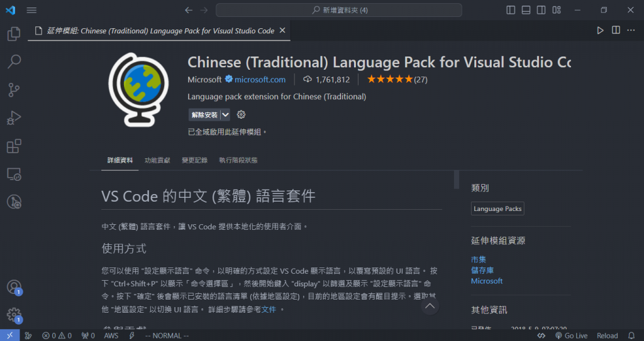Open the 市集 marketplace link
The width and height of the screenshot is (644, 341).
479,259
